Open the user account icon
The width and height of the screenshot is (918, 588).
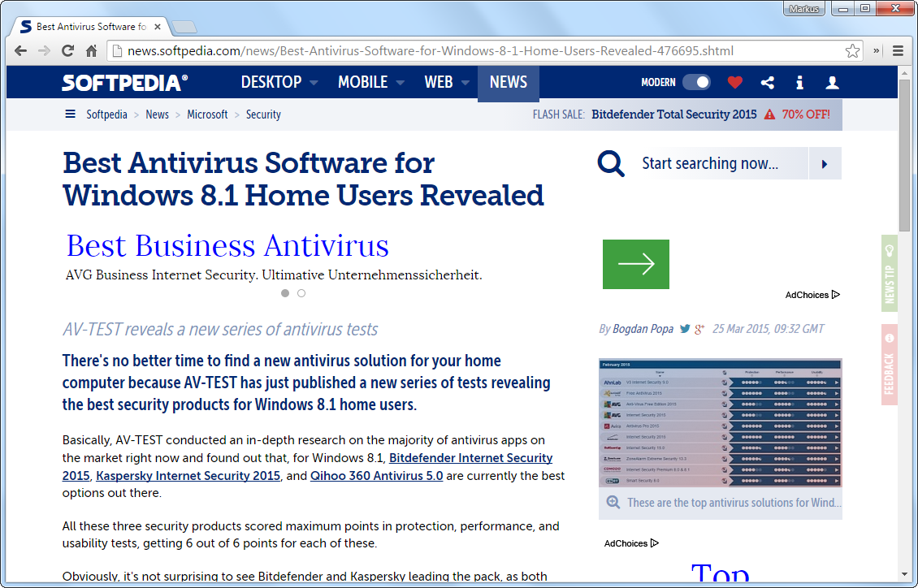[x=832, y=82]
